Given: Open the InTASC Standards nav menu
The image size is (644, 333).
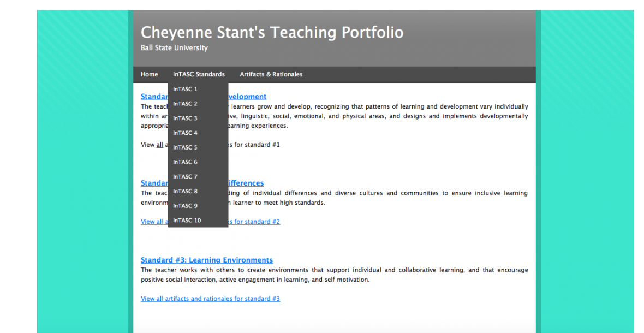Looking at the screenshot, I should click(x=199, y=74).
